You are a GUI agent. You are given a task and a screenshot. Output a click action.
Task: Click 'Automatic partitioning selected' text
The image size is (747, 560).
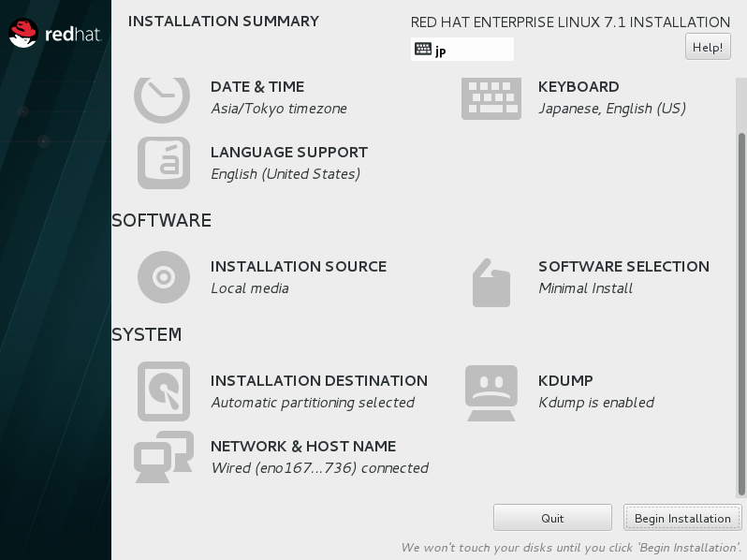click(313, 403)
